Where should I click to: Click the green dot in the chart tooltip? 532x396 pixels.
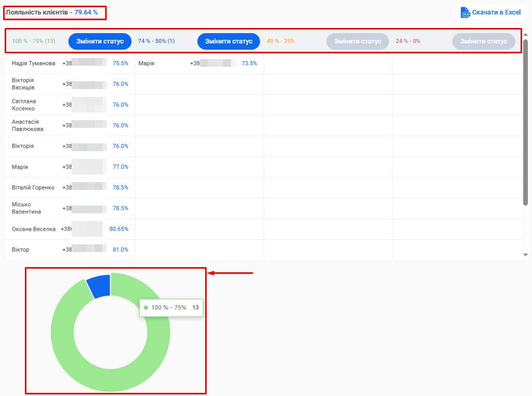pyautogui.click(x=146, y=307)
